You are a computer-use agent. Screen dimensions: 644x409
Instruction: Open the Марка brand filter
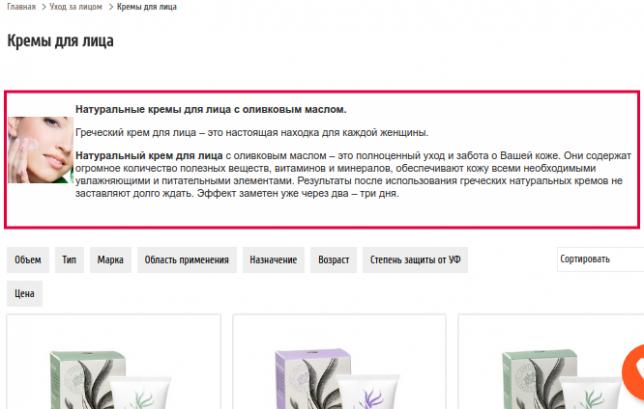pos(110,260)
